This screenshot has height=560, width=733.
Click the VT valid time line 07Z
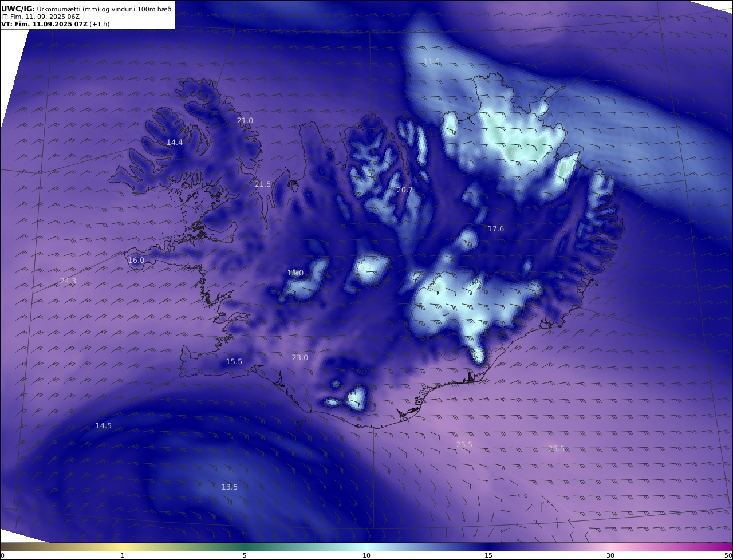coord(55,24)
